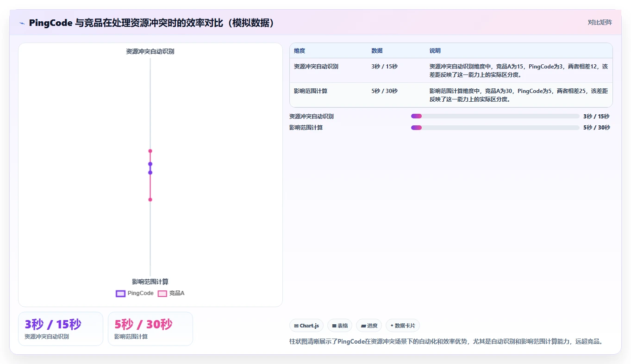Click the 说明 column header

pos(435,51)
